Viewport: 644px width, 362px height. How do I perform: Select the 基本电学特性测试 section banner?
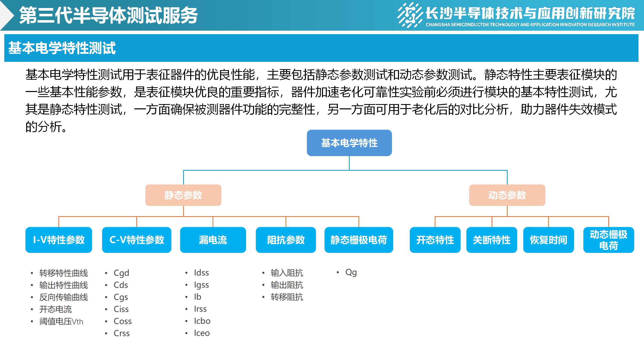(321, 48)
